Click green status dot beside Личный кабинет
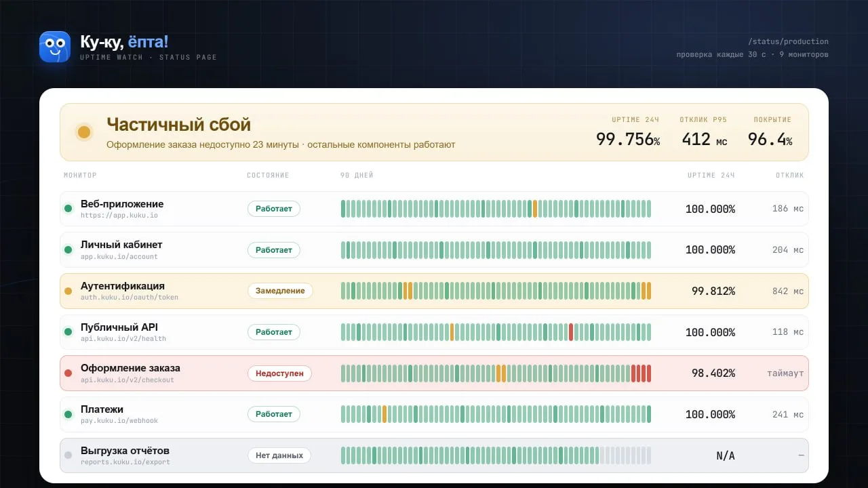 coord(68,250)
